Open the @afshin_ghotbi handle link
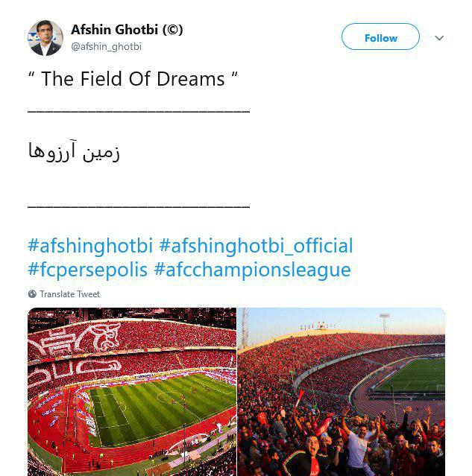The image size is (472, 476). pos(107,46)
